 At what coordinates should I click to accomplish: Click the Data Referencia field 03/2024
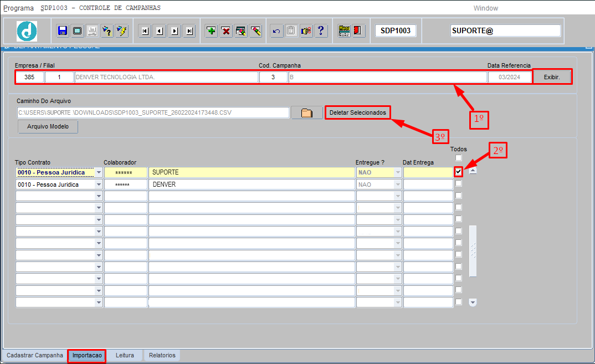(509, 77)
